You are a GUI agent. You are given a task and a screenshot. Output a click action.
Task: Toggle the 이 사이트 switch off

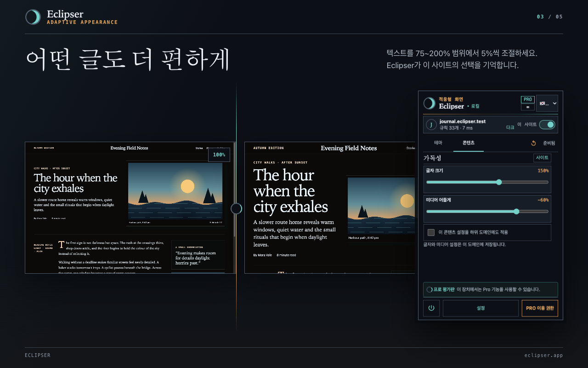click(547, 125)
